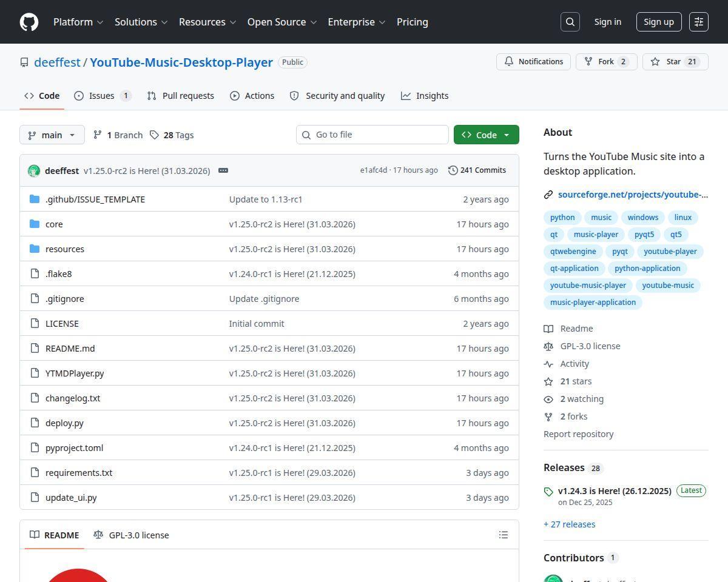Click the Pricing link
The height and width of the screenshot is (582, 728).
tap(413, 22)
